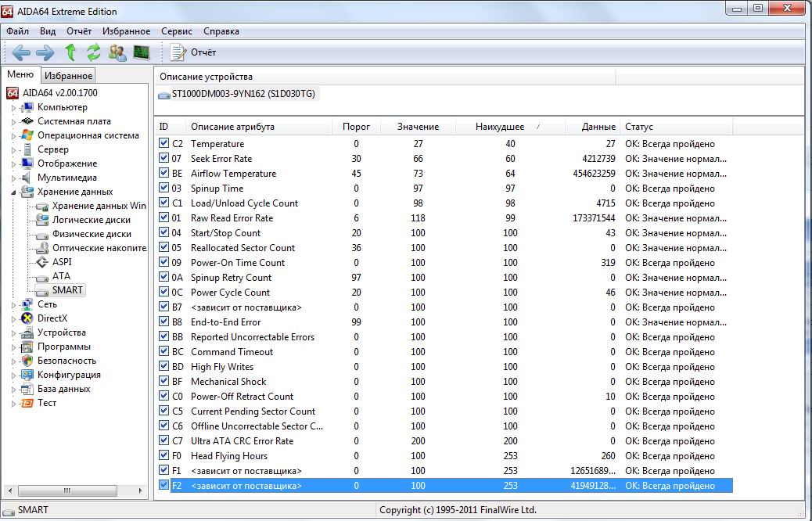This screenshot has width=812, height=521.
Task: Select the Физические диски tree item
Action: point(92,234)
